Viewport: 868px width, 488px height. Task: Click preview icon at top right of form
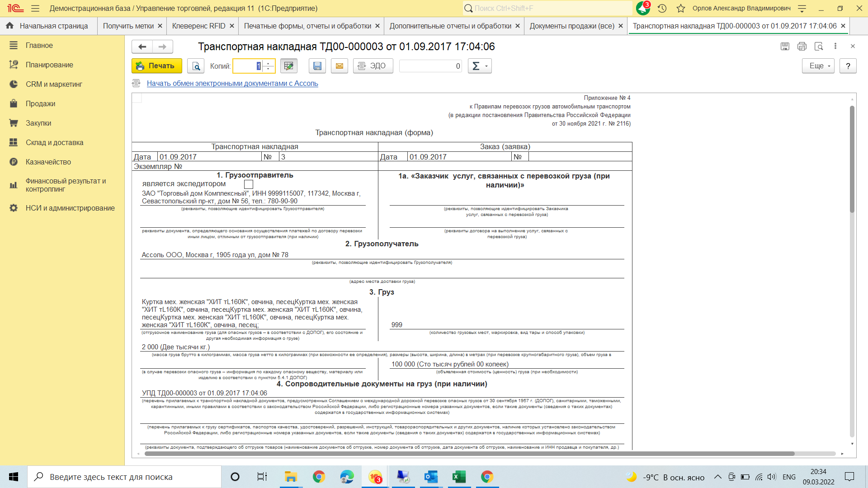click(x=819, y=46)
